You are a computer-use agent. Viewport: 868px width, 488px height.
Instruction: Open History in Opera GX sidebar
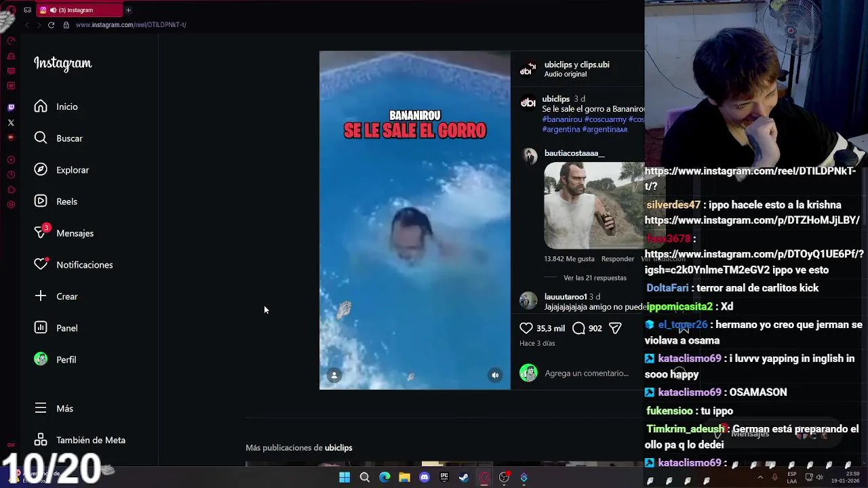tap(11, 175)
